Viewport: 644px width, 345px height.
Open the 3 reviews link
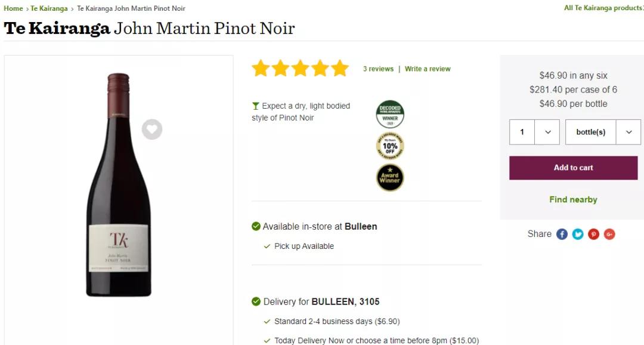378,69
